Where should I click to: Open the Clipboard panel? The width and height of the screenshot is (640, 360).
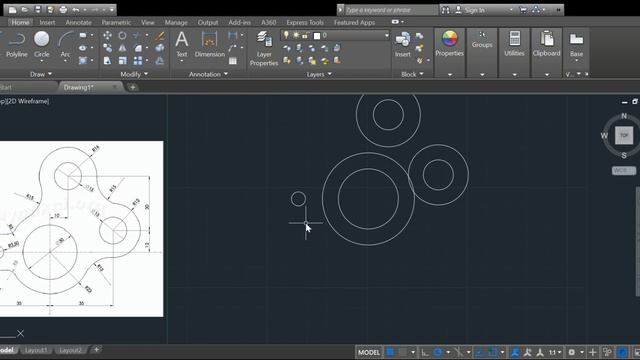point(547,44)
